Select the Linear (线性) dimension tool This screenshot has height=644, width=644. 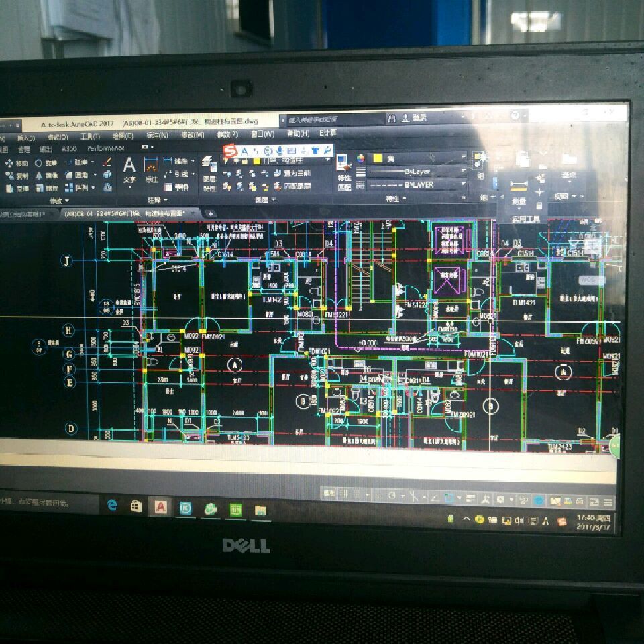176,162
